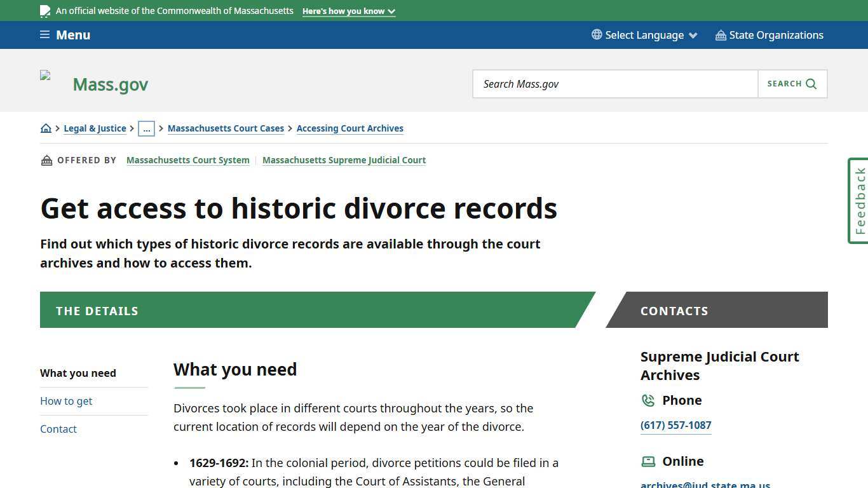Viewport: 868px width, 488px height.
Task: Select the home breadcrumb icon
Action: click(46, 128)
